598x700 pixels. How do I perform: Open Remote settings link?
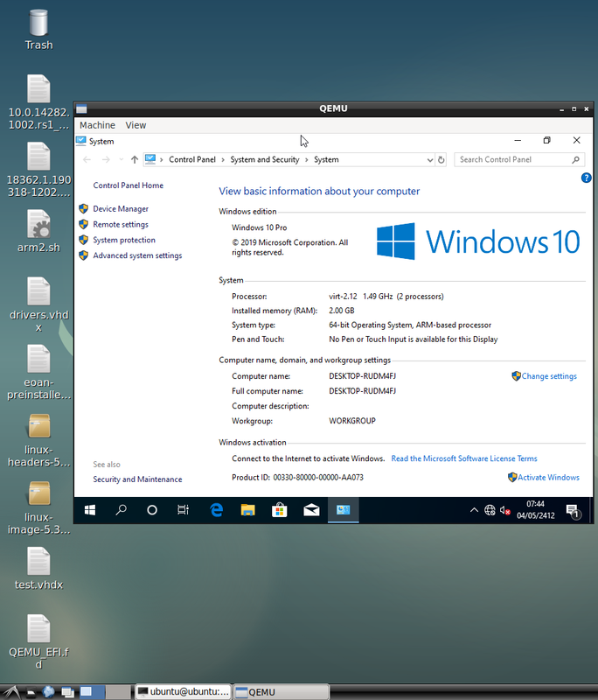(121, 224)
